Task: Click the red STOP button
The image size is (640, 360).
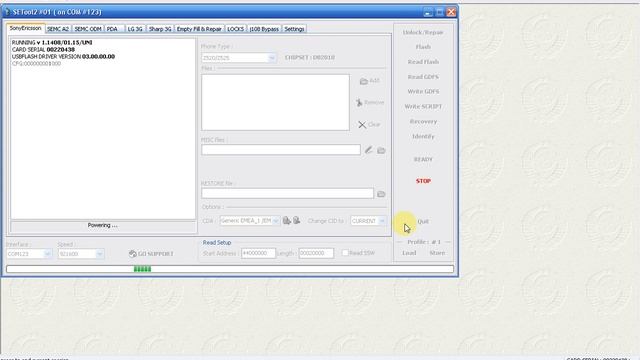Action: pyautogui.click(x=423, y=181)
